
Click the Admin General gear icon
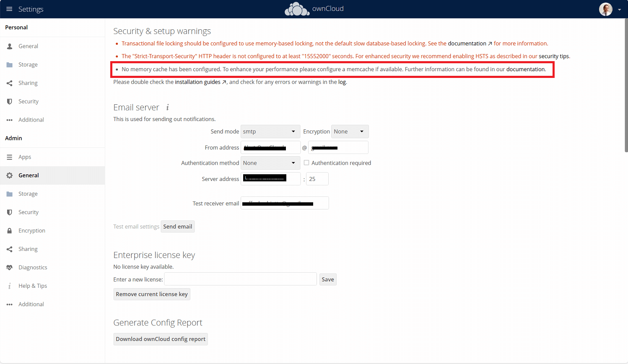click(x=10, y=176)
